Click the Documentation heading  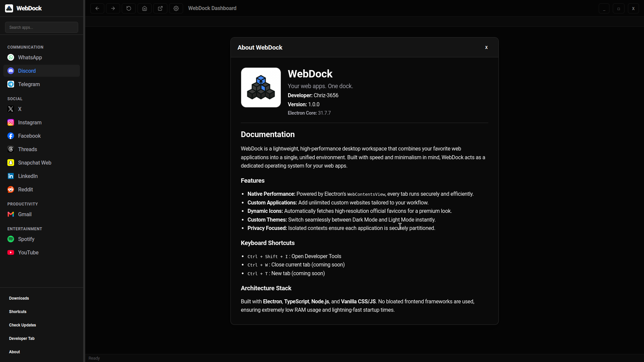268,134
